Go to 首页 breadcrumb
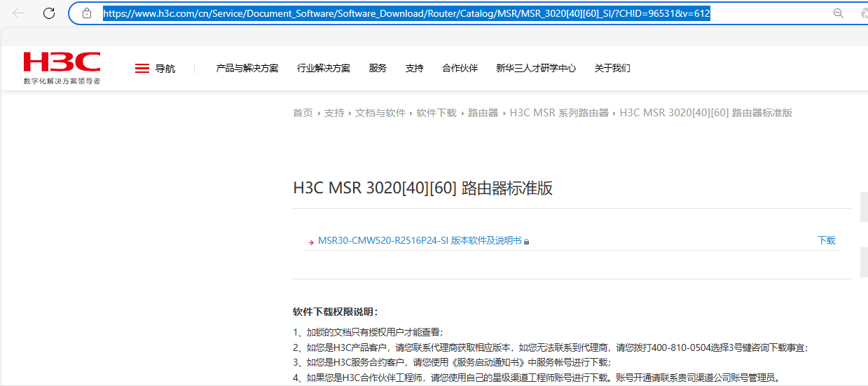This screenshot has width=868, height=386. (303, 113)
